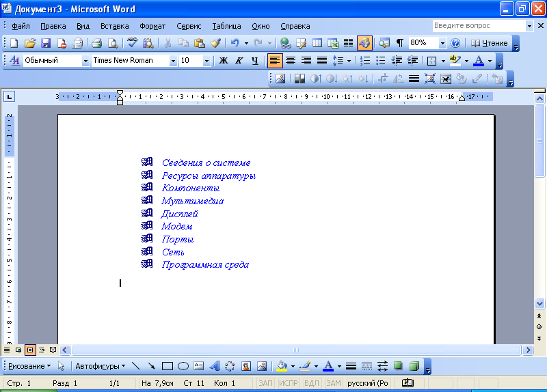Open the Сервис menu
This screenshot has width=547, height=392.
189,26
